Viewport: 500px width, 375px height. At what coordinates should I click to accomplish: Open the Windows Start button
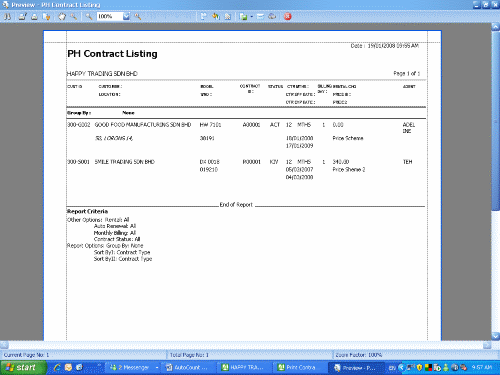click(23, 367)
